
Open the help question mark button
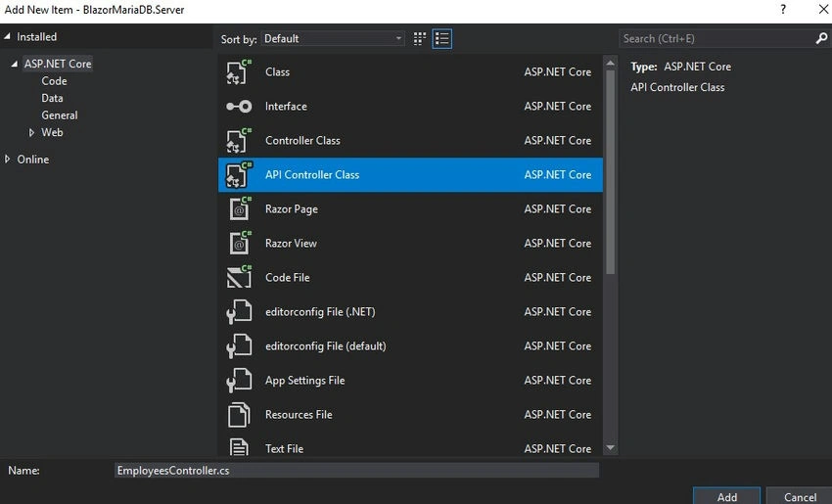tap(783, 9)
